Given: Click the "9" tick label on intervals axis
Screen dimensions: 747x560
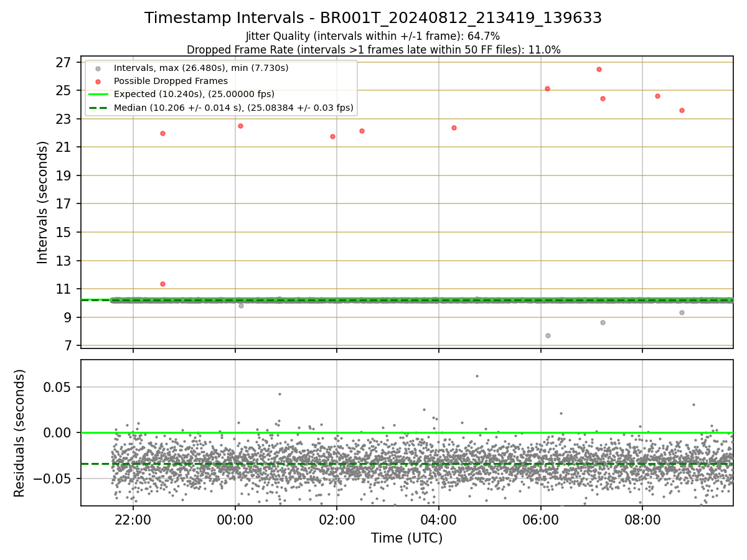Looking at the screenshot, I should tap(67, 317).
